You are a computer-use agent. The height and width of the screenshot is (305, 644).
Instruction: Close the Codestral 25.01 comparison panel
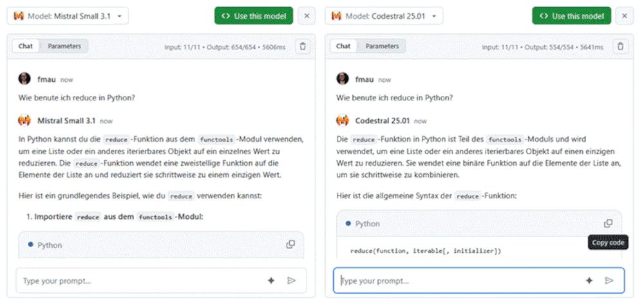click(624, 16)
